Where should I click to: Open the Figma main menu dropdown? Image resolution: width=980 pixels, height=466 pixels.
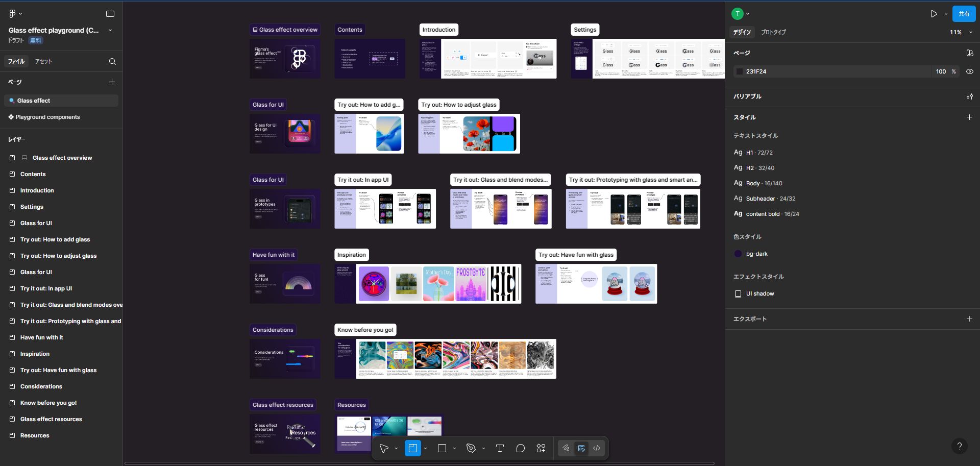click(x=15, y=14)
